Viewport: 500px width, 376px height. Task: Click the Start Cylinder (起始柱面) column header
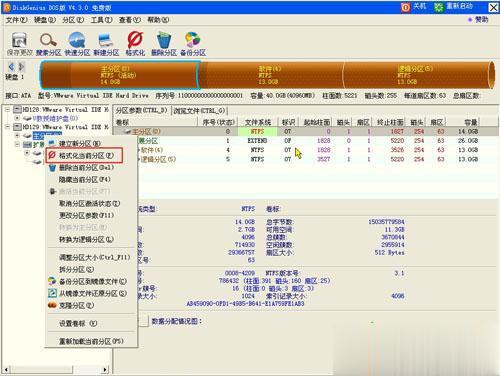tap(316, 122)
